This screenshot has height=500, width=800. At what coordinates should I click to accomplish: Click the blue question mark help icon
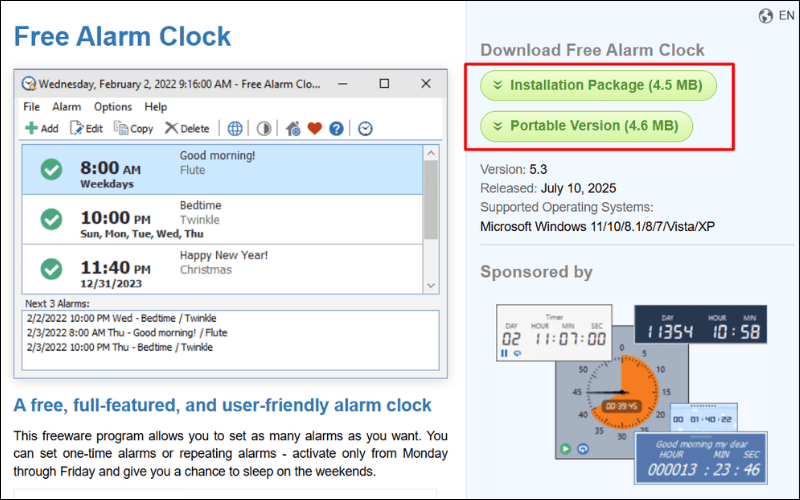(x=336, y=129)
